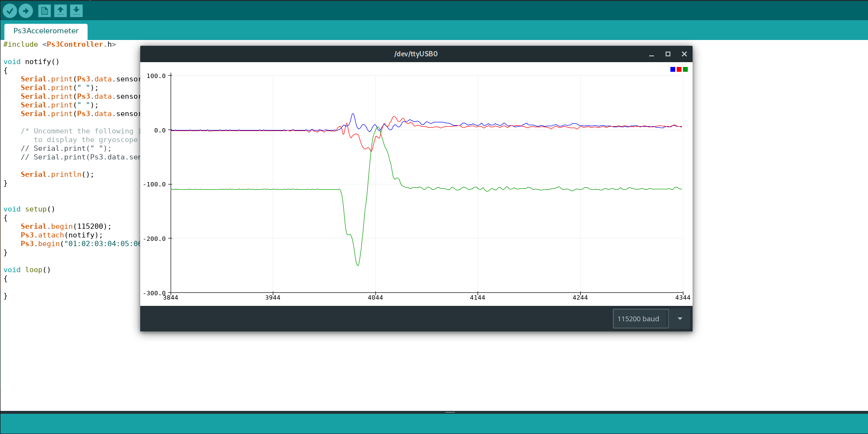
Task: Click the Verify checkmark icon
Action: [x=10, y=11]
